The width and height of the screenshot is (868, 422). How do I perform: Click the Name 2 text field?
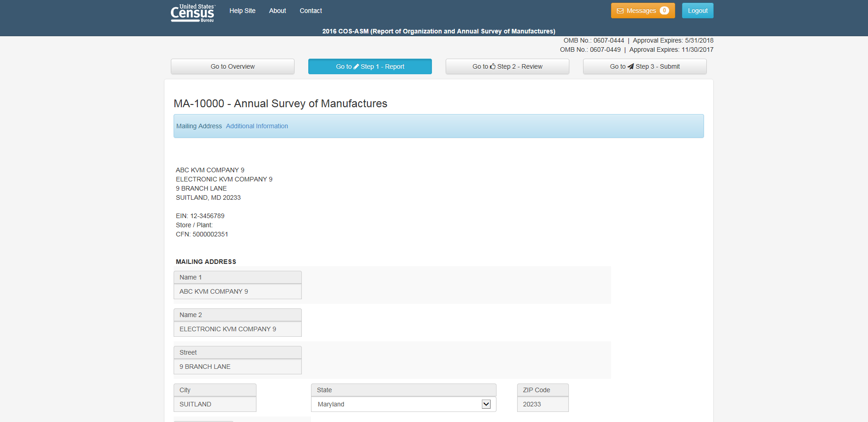pos(237,329)
